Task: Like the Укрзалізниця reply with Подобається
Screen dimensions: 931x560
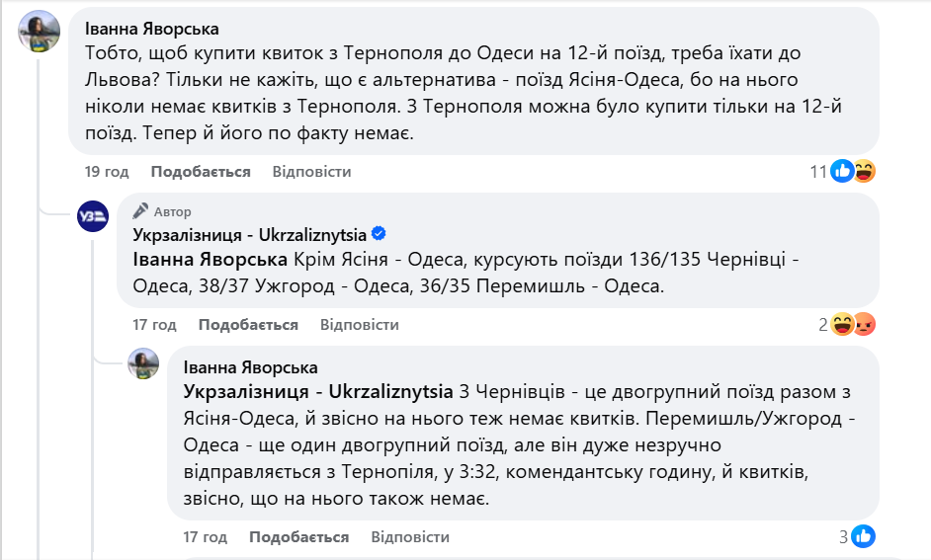Action: pyautogui.click(x=248, y=324)
